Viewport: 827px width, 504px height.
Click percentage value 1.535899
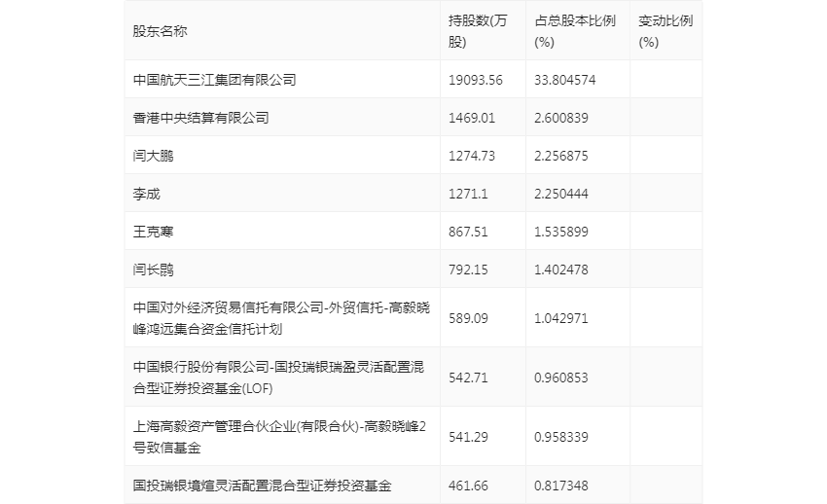click(561, 232)
